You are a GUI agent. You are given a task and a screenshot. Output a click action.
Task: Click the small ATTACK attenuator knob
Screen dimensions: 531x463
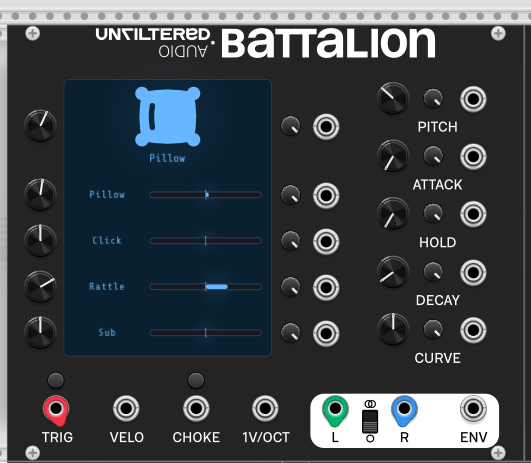[433, 156]
